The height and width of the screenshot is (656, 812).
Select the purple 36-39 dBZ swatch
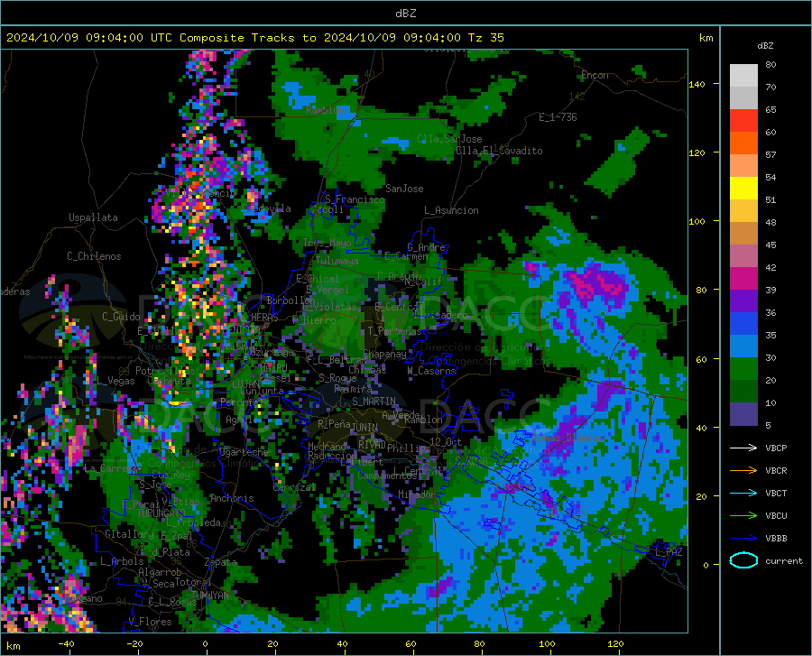(x=743, y=301)
